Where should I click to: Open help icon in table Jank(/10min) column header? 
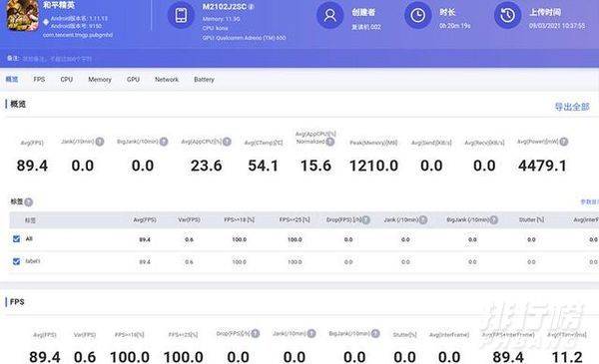[x=423, y=219]
